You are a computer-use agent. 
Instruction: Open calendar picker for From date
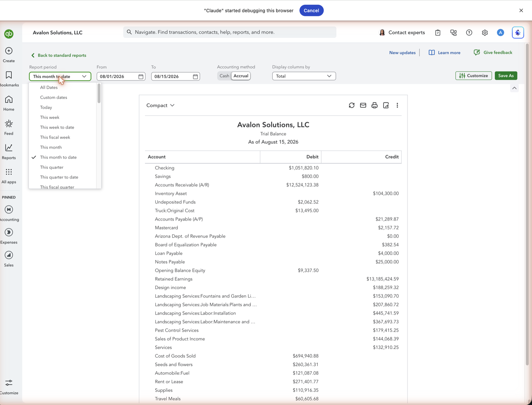tap(141, 77)
